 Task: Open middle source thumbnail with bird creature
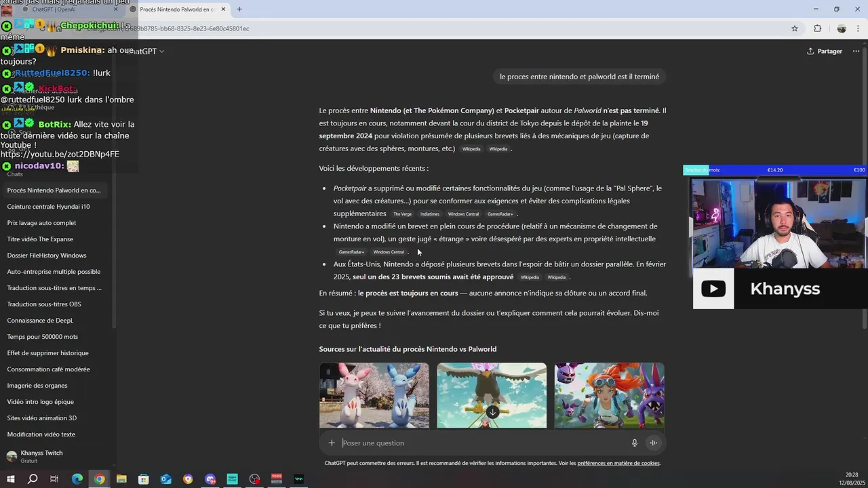[492, 395]
